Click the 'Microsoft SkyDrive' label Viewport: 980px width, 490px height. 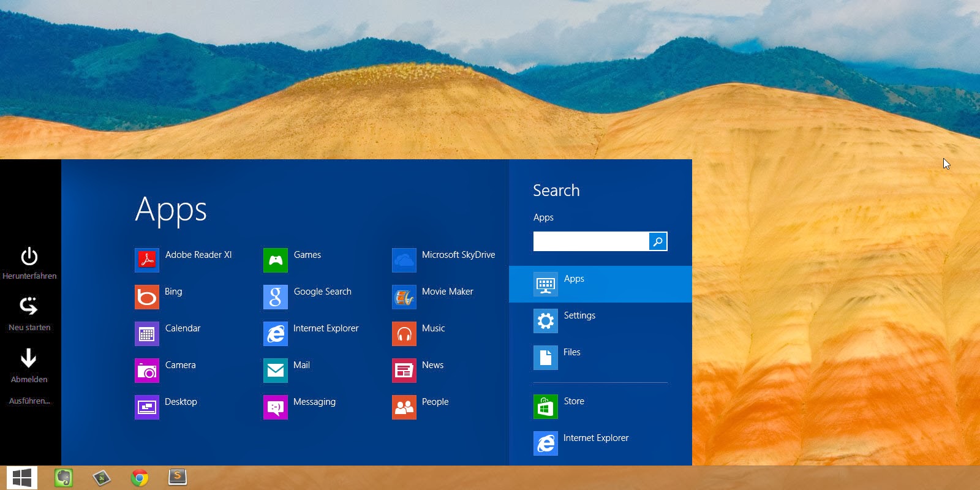tap(458, 255)
